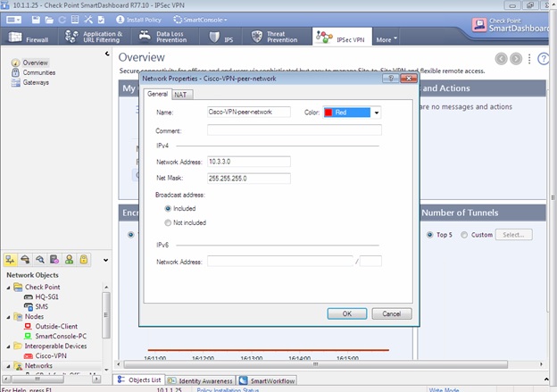Open the Objects List bottom tab
This screenshot has height=392, width=557.
pyautogui.click(x=139, y=379)
